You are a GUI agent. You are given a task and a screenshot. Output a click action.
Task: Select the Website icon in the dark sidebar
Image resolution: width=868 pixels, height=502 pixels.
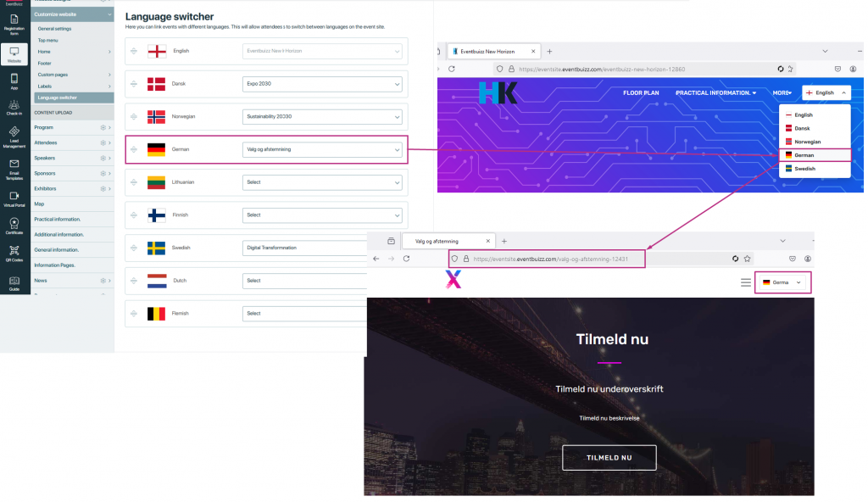(14, 54)
